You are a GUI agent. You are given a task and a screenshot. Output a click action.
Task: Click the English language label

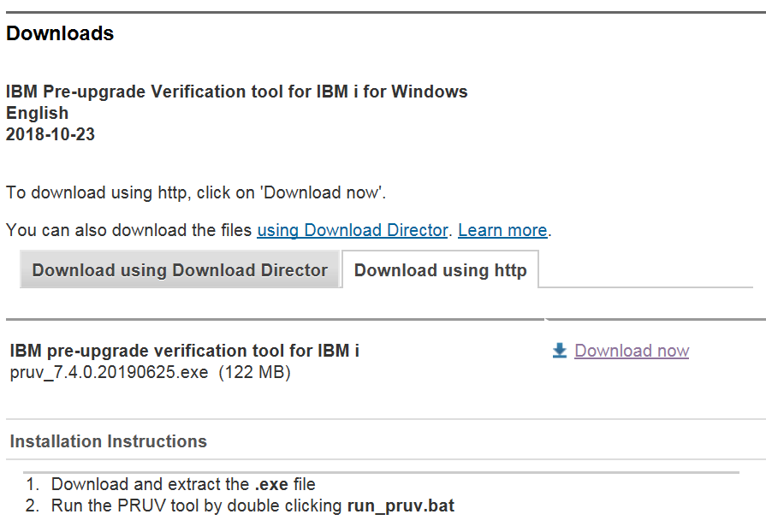click(x=37, y=113)
